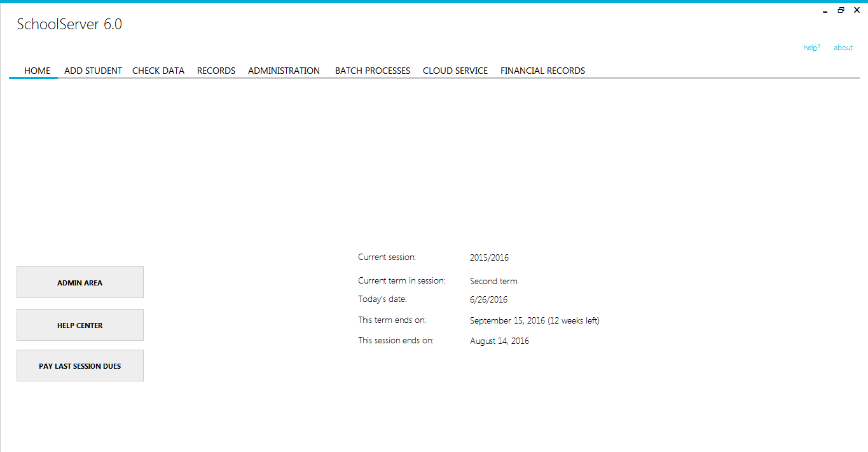Screen dimensions: 868x452
Task: Click the PAY LAST SESSION DUES button
Action: [x=79, y=365]
